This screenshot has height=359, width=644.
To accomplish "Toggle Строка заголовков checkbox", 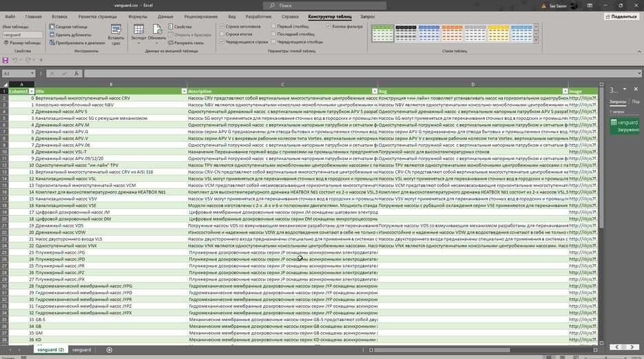I will point(222,26).
